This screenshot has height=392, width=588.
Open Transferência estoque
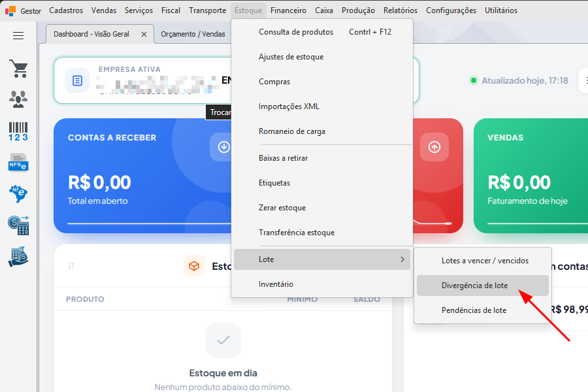pos(322,233)
